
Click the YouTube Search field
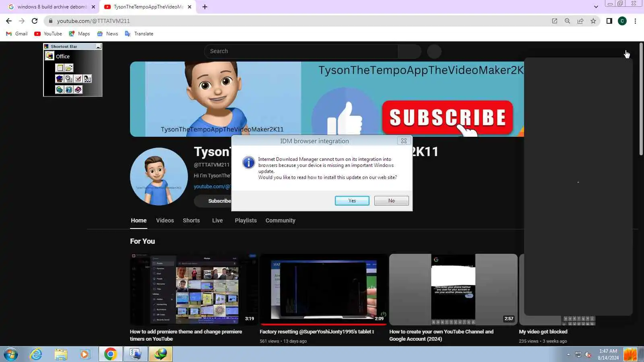point(301,51)
